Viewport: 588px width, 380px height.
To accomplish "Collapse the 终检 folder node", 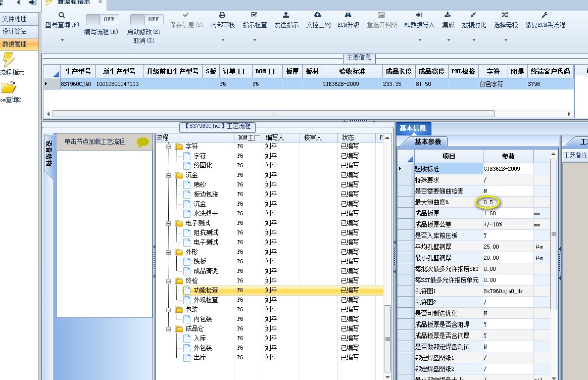I will tap(169, 281).
